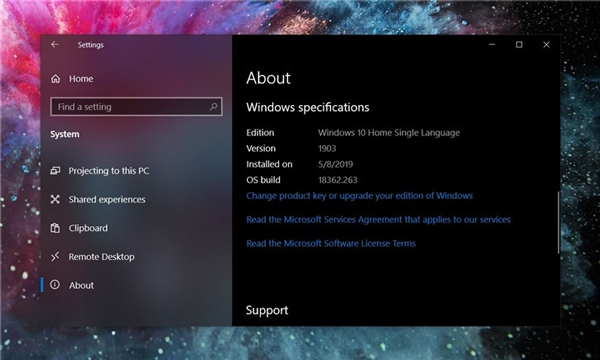Click the vertical scrollbar in About pane
The width and height of the screenshot is (600, 360).
(x=558, y=222)
